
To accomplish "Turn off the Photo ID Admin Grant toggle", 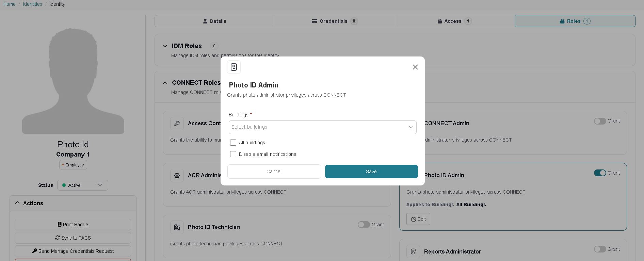I will (x=600, y=173).
